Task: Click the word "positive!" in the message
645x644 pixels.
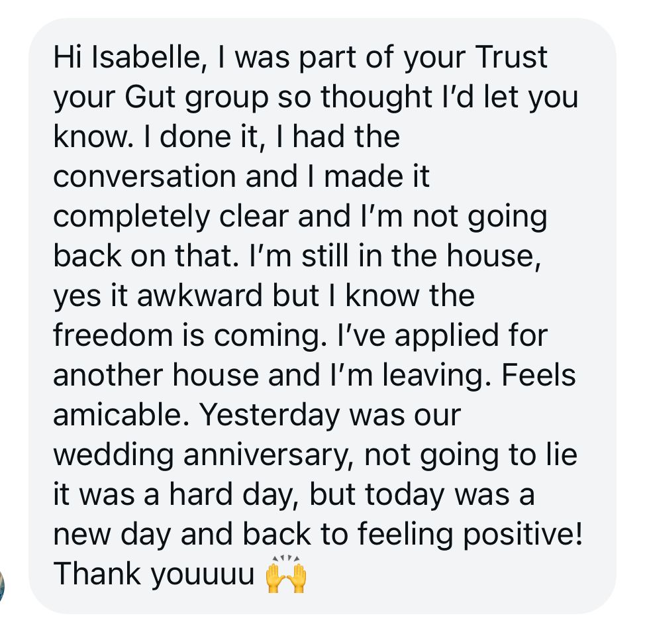Action: pyautogui.click(x=523, y=535)
